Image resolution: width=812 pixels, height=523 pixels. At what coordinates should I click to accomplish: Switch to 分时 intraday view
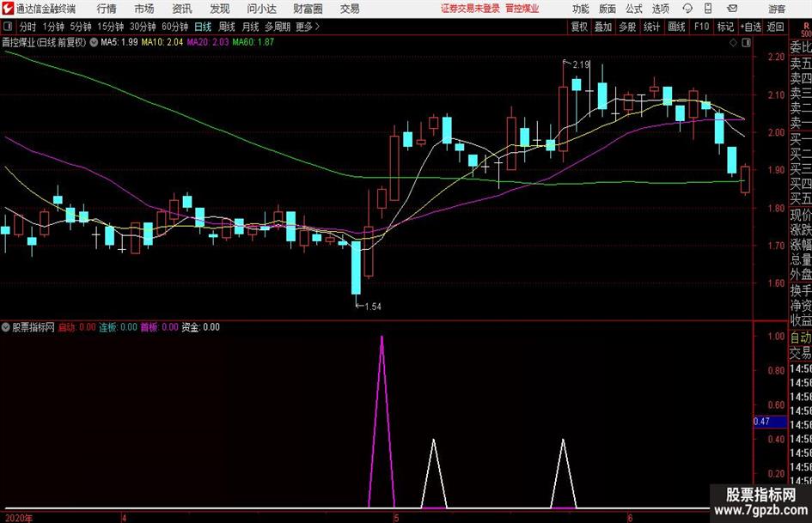tap(27, 27)
